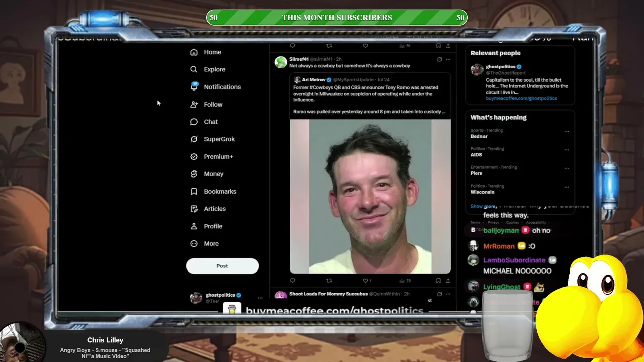Open more options for Bednar trend

(567, 131)
